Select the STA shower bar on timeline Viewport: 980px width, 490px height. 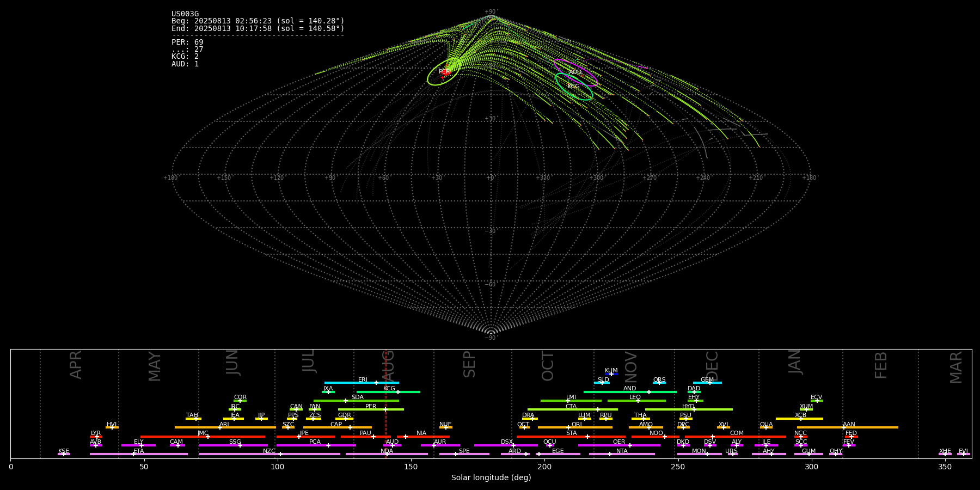point(571,437)
